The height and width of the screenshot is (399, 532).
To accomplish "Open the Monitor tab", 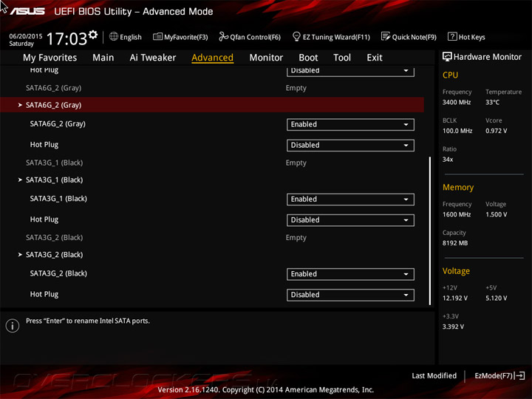I will pyautogui.click(x=266, y=58).
